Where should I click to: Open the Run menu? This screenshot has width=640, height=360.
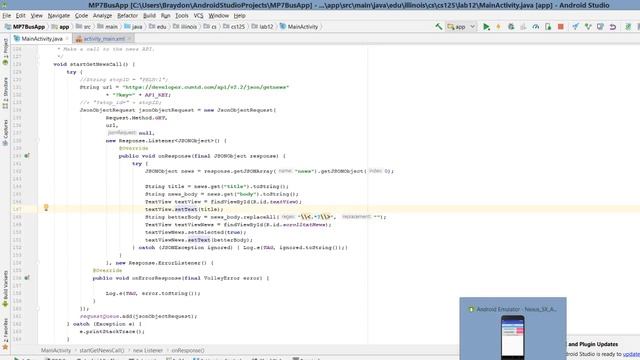click(165, 16)
